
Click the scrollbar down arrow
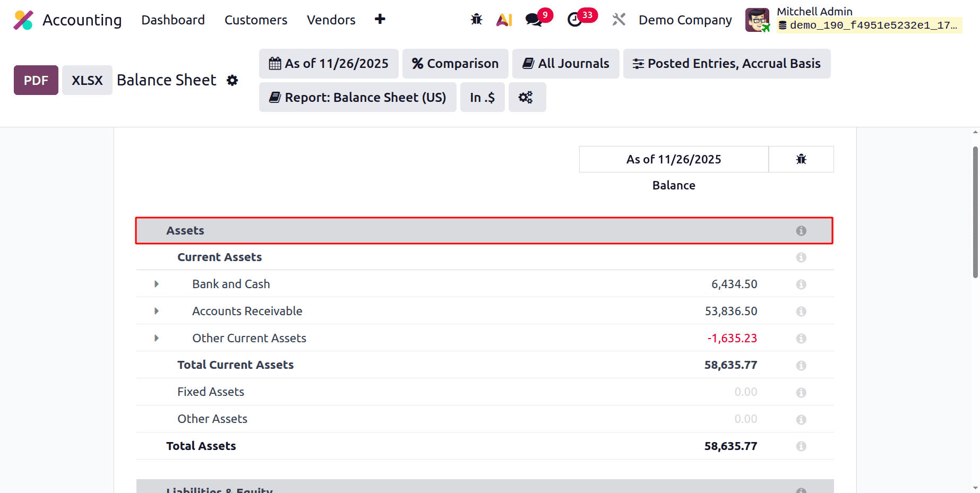(976, 488)
